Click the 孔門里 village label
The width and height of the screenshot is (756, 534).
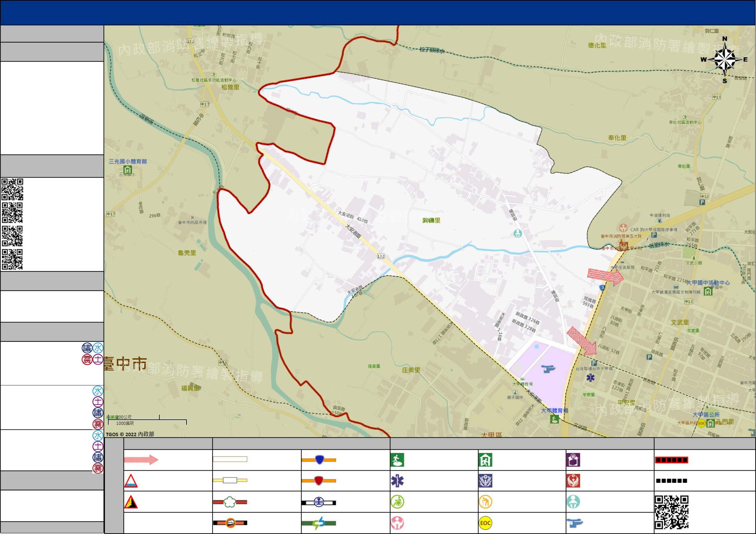tap(724, 422)
